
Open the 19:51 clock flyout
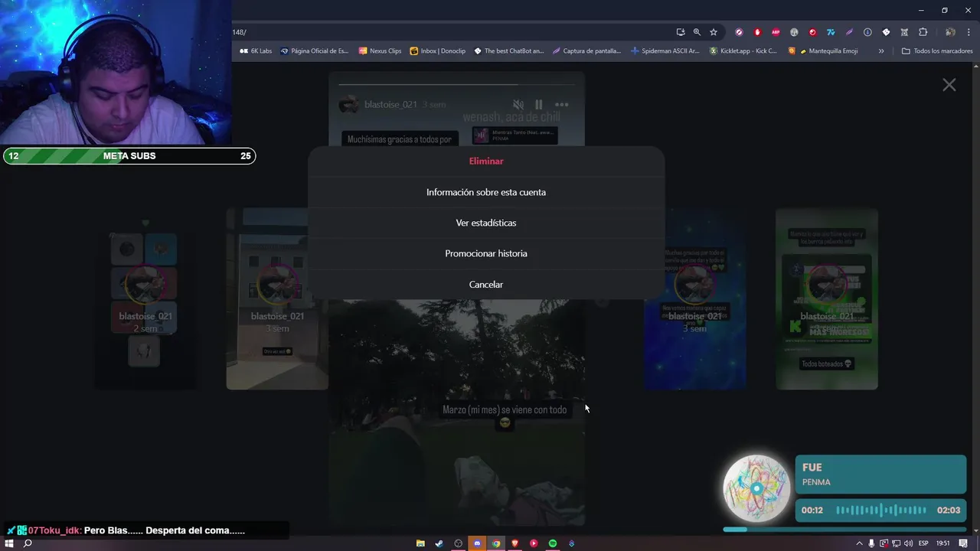[943, 543]
